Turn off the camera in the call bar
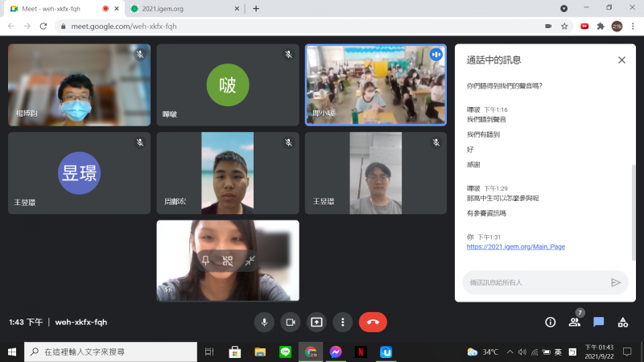The image size is (644, 362). tap(290, 322)
